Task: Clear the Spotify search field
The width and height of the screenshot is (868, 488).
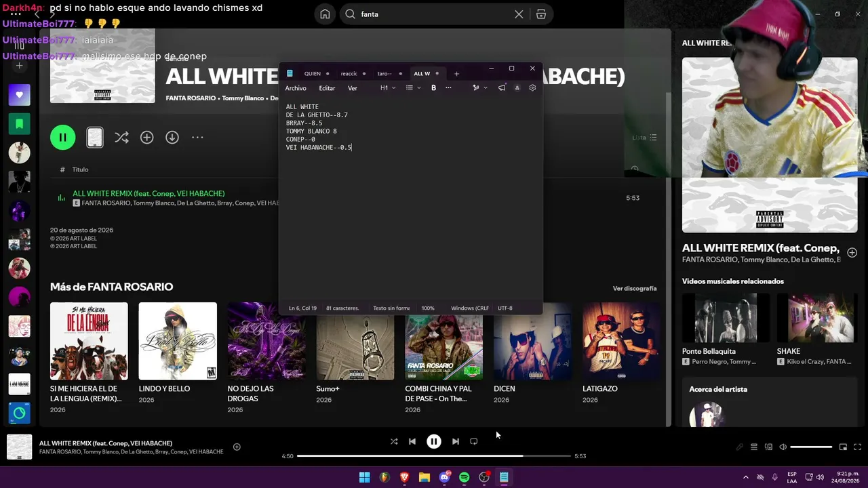Action: [x=519, y=14]
